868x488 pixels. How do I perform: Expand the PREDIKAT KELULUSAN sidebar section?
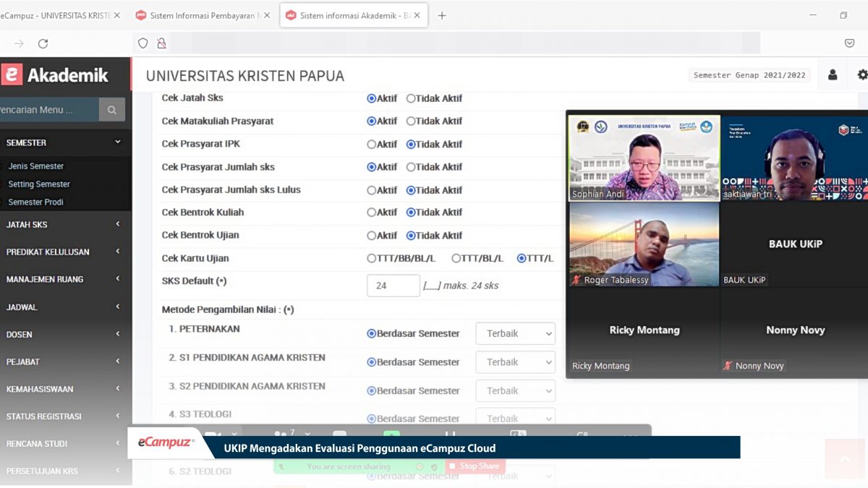click(x=66, y=252)
